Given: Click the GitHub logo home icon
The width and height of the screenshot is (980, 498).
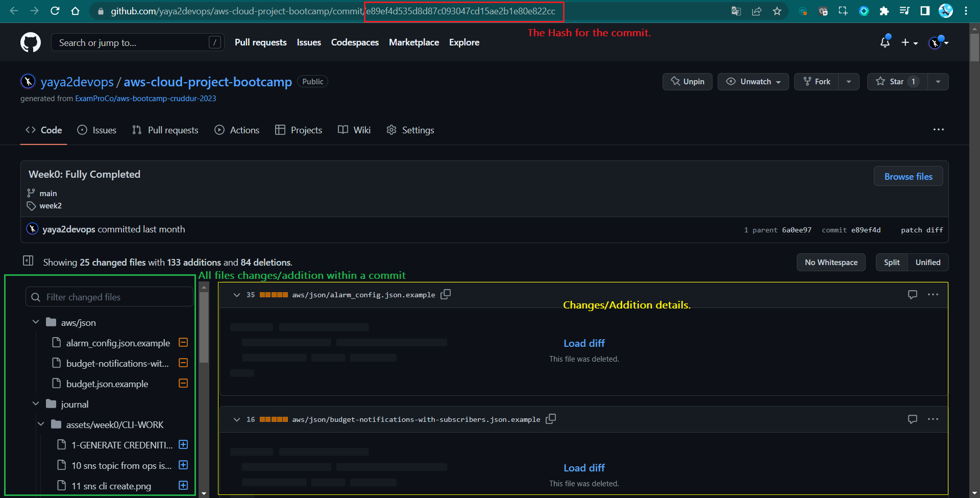Looking at the screenshot, I should [x=31, y=42].
